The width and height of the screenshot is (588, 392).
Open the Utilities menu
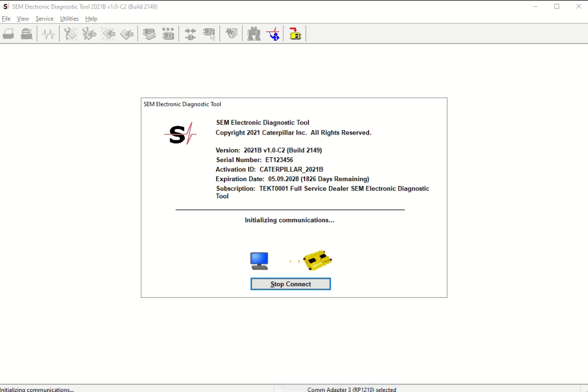pyautogui.click(x=69, y=18)
